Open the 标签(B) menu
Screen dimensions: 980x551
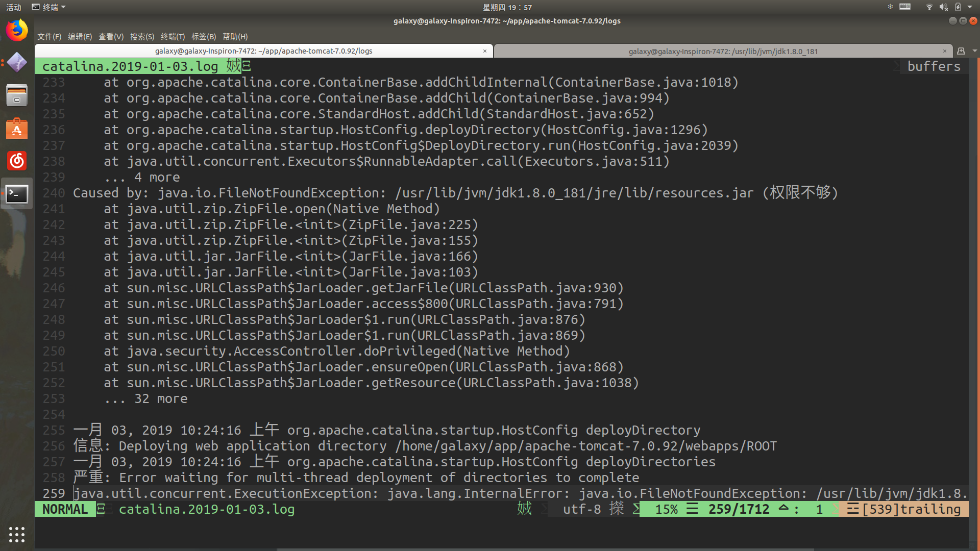pyautogui.click(x=204, y=37)
